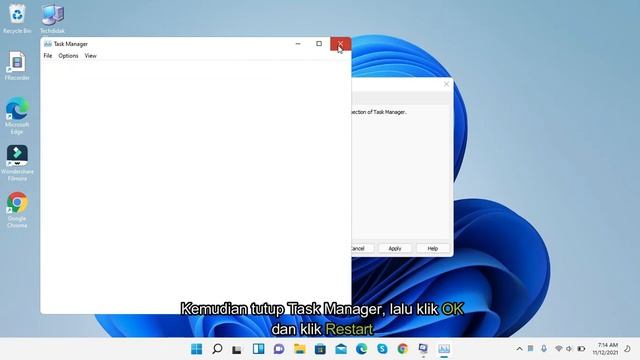The width and height of the screenshot is (640, 360).
Task: Select the Google Chrome desktop shortcut
Action: pos(17,210)
